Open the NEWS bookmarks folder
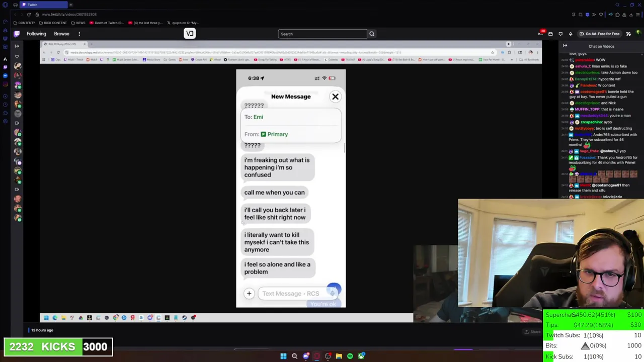The width and height of the screenshot is (644, 362). pyautogui.click(x=78, y=23)
